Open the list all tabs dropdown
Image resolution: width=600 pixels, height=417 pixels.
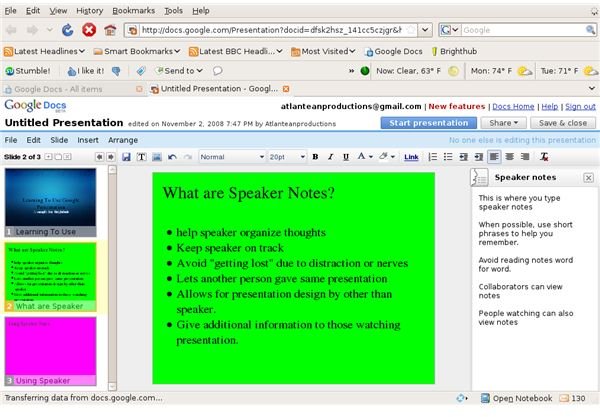tap(592, 88)
